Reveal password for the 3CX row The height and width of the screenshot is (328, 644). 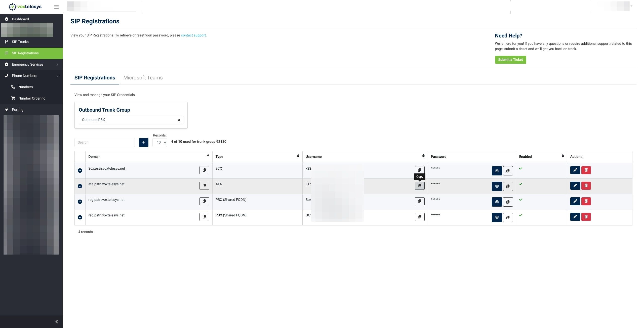point(497,171)
